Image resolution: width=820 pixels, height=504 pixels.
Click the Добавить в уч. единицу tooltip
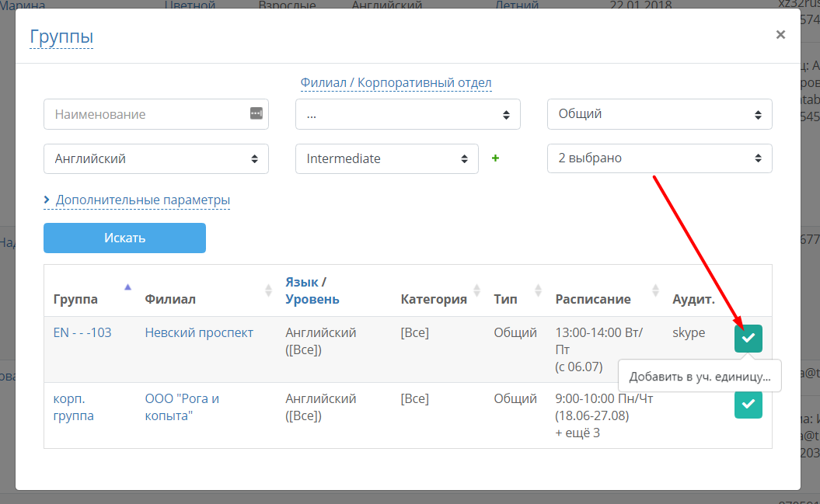700,376
